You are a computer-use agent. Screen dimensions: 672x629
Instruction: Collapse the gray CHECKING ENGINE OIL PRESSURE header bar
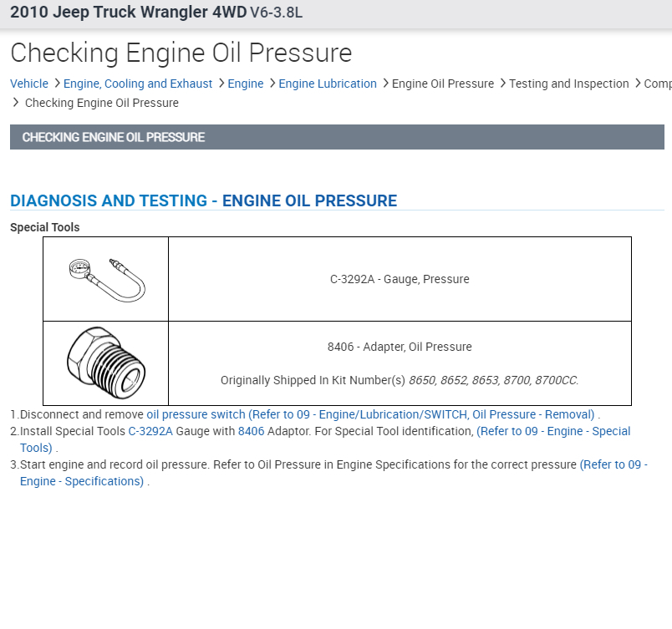pyautogui.click(x=337, y=137)
